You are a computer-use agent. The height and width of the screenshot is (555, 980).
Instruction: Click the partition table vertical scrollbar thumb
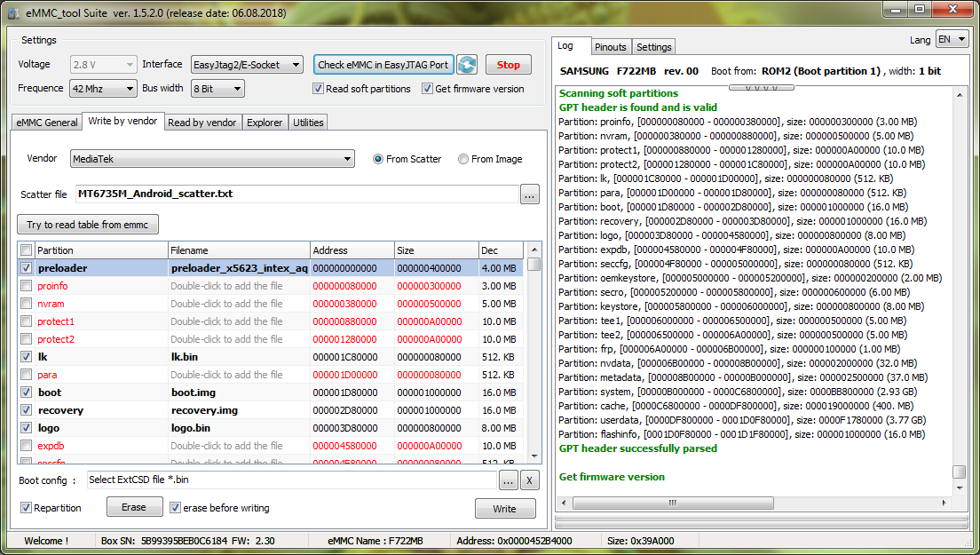(533, 265)
